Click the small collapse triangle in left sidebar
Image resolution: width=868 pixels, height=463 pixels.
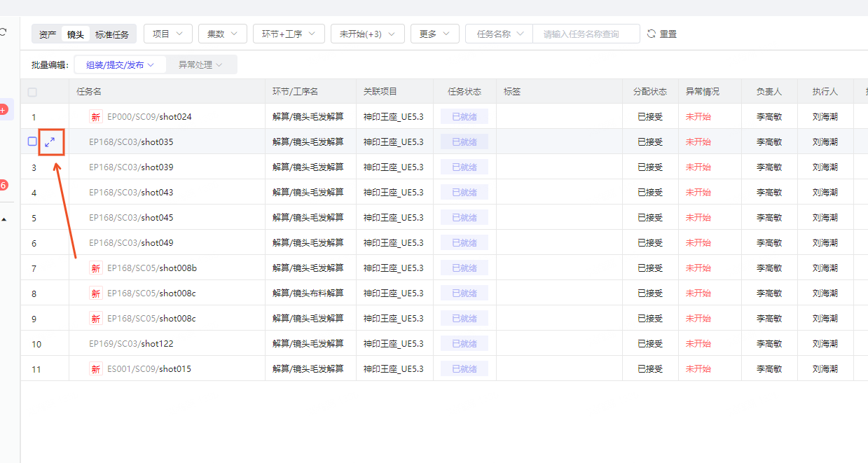click(4, 219)
